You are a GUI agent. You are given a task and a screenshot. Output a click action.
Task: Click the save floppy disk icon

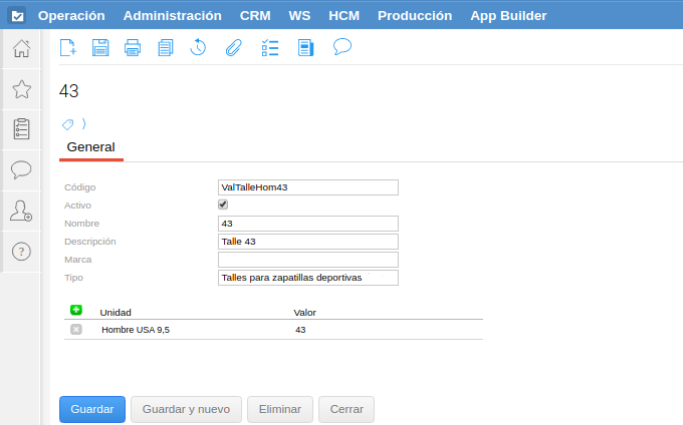click(100, 47)
